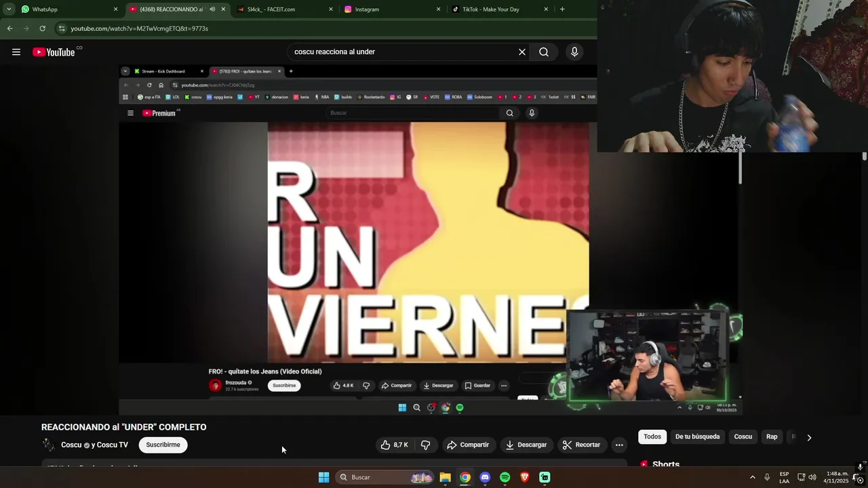Open the YouTube guide hamburger menu

(16, 52)
